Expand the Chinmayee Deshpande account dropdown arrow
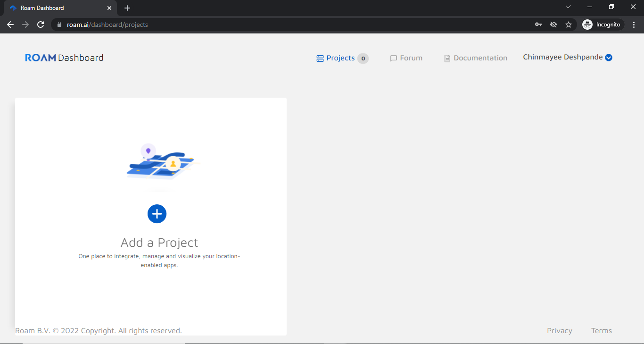 click(609, 58)
